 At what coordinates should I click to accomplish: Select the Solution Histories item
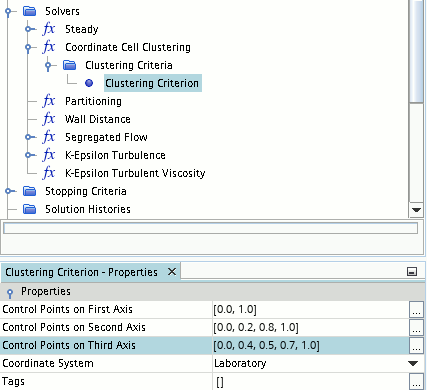[88, 209]
